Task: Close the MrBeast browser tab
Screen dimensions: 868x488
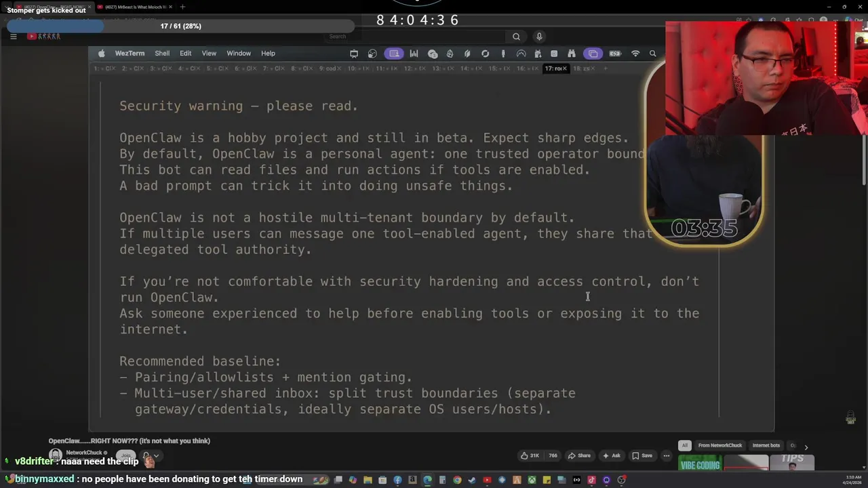Action: pyautogui.click(x=170, y=7)
